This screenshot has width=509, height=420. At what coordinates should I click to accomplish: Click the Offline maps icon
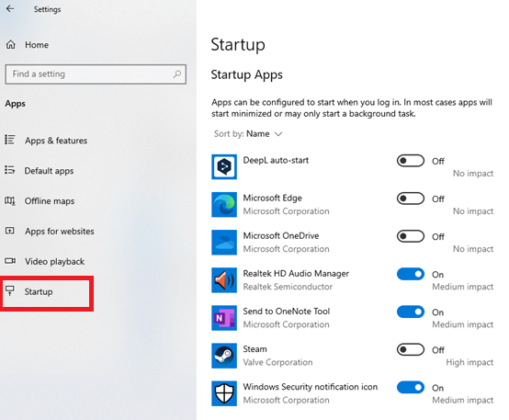click(10, 200)
